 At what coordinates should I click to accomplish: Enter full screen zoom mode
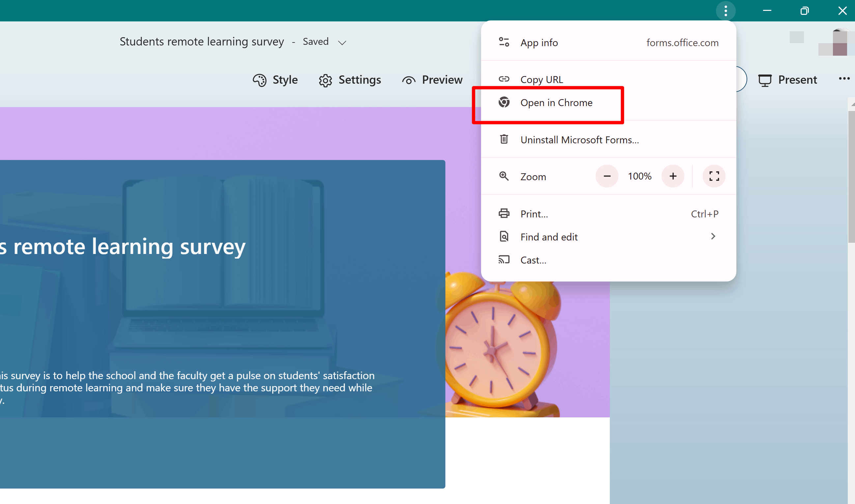(x=714, y=176)
